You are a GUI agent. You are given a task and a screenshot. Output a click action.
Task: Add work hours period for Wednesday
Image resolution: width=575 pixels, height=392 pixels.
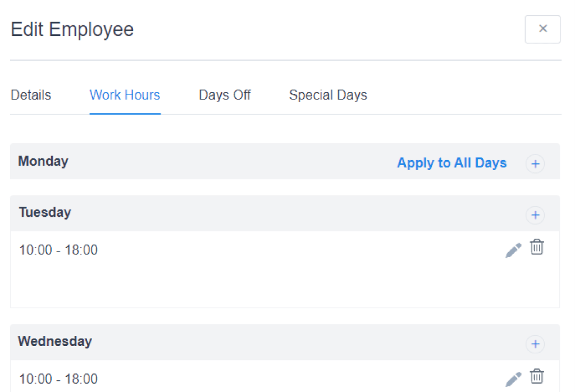[x=535, y=344]
